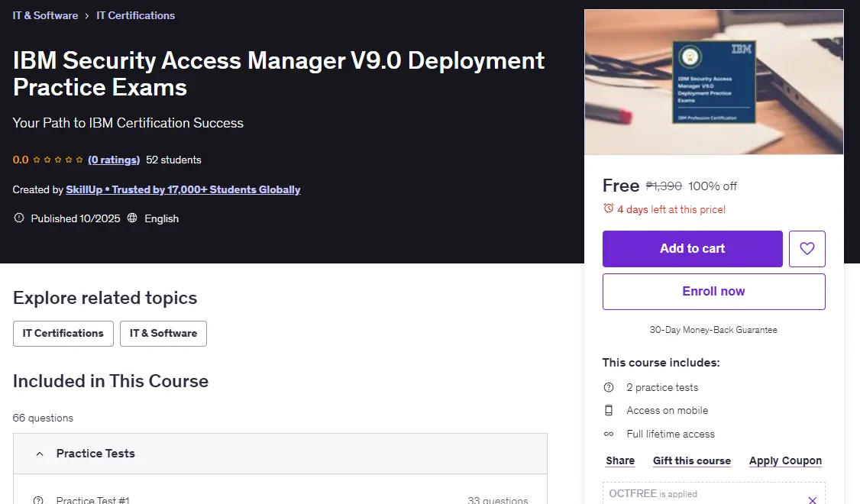Click the course title heading
Image resolution: width=860 pixels, height=504 pixels.
point(279,73)
